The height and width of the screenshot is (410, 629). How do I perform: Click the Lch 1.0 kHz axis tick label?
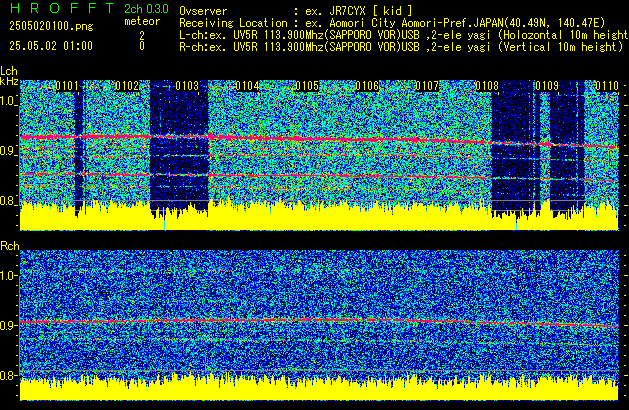tap(8, 101)
